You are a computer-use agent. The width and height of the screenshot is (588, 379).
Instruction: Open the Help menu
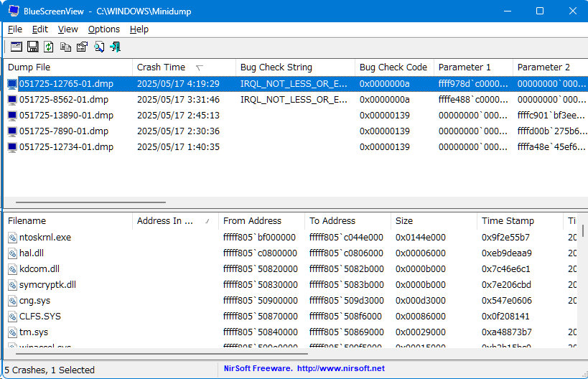139,29
